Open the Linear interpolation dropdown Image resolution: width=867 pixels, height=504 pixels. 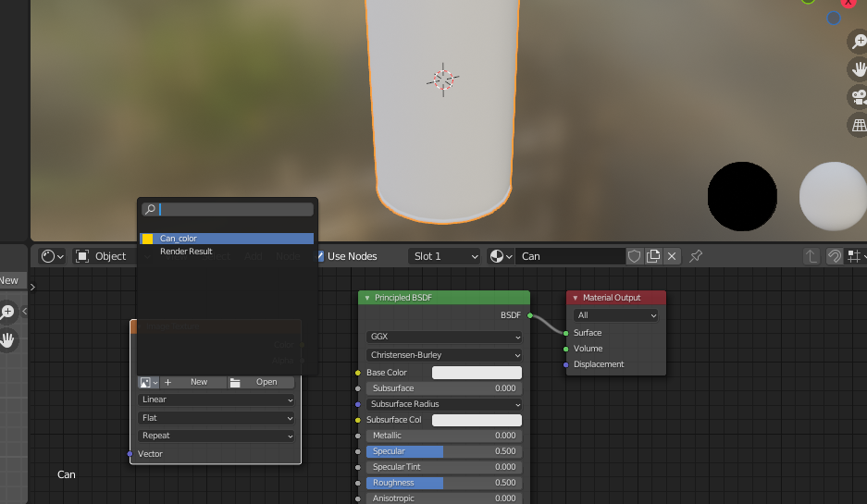tap(216, 400)
